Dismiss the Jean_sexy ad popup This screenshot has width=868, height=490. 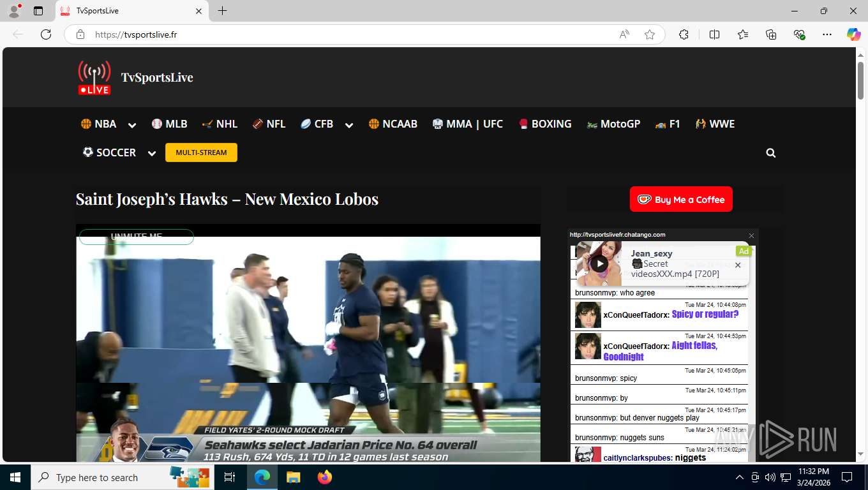click(x=738, y=265)
